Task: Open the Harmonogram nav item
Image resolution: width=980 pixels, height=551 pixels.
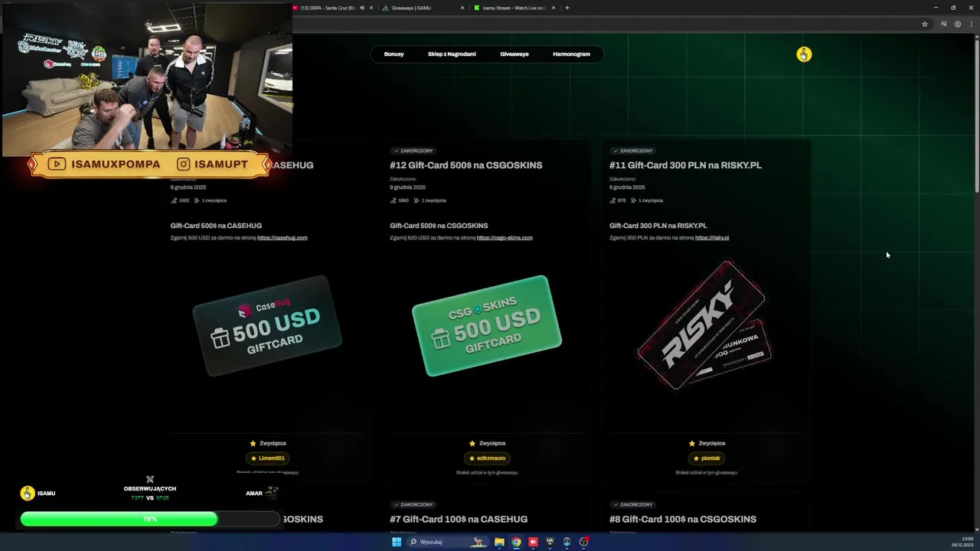Action: pos(571,54)
